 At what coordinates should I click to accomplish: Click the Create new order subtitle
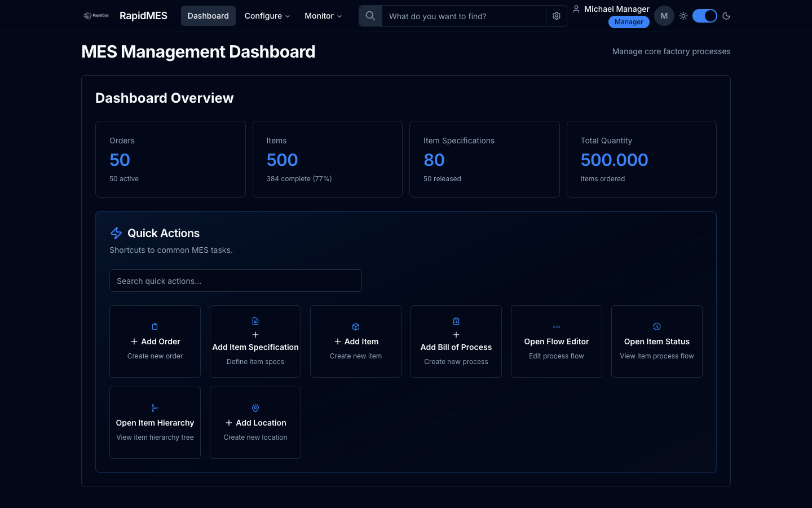[x=155, y=356]
